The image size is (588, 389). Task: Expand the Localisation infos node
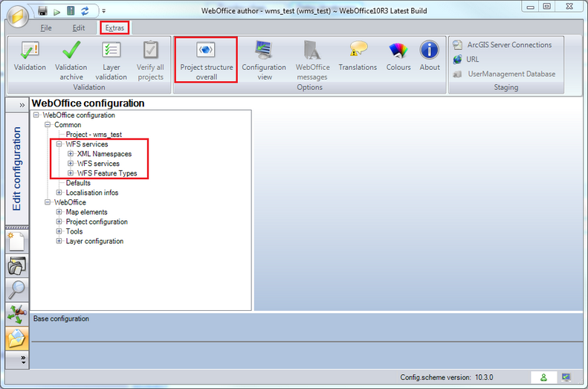tap(59, 193)
